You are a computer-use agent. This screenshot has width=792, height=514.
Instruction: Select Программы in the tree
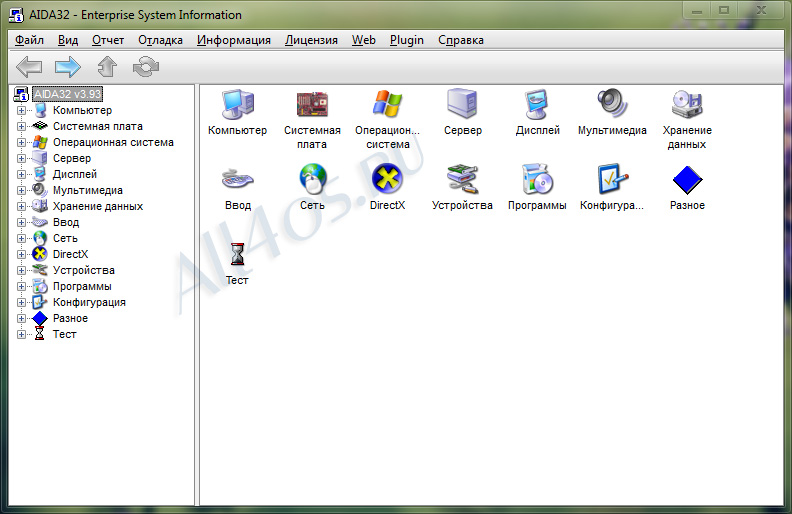pos(82,286)
